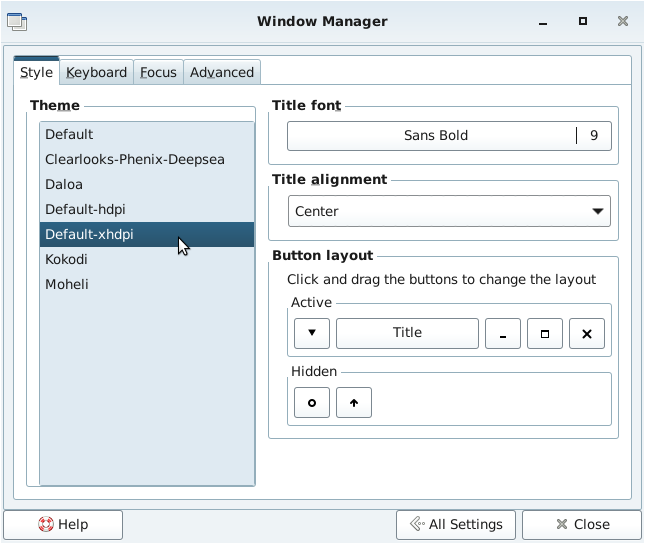Select the Clearlooks-Phenix-Deepsea theme

(134, 159)
